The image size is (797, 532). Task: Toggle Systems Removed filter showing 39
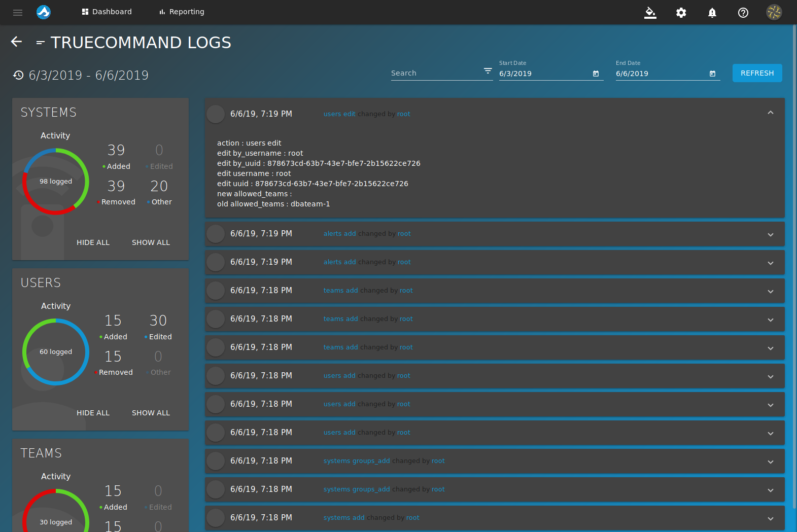[116, 193]
